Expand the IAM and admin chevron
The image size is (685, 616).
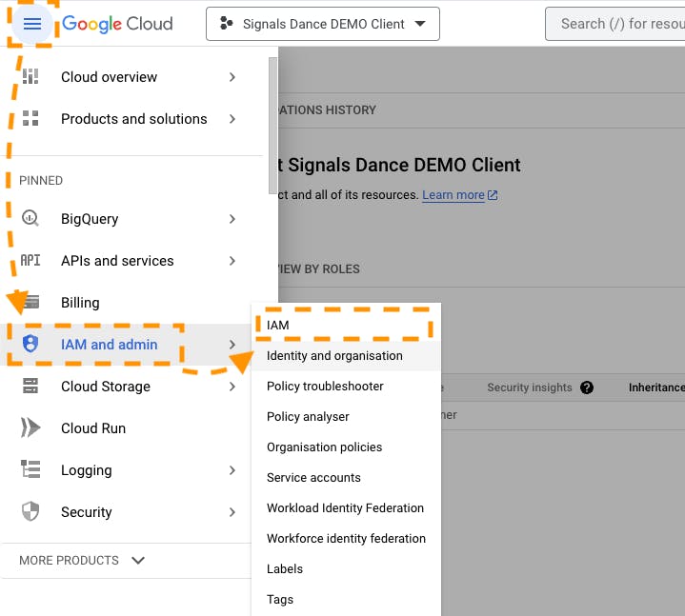(x=232, y=345)
